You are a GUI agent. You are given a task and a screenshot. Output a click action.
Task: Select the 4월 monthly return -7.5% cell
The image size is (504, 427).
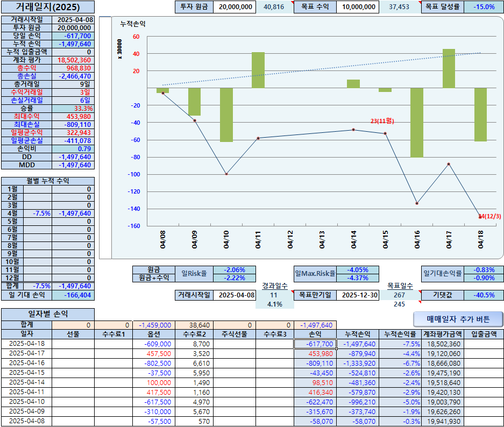(x=38, y=213)
